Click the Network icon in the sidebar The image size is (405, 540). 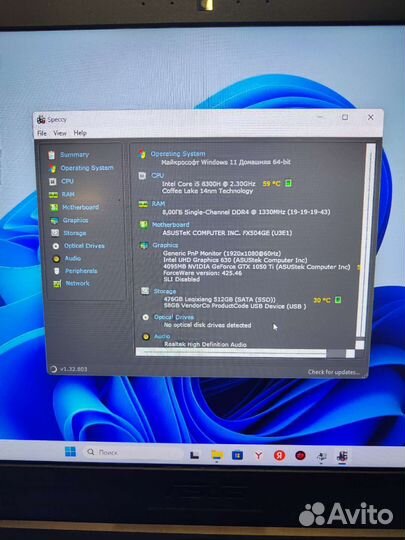(57, 284)
